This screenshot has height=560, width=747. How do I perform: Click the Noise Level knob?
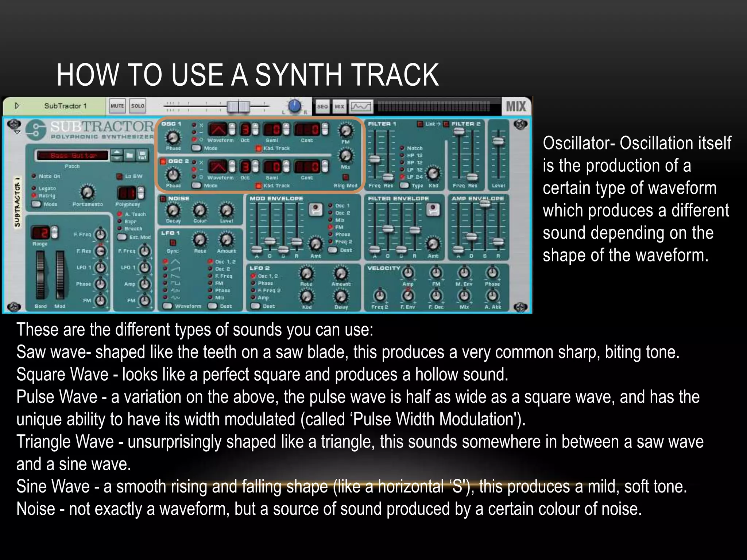[x=227, y=210]
